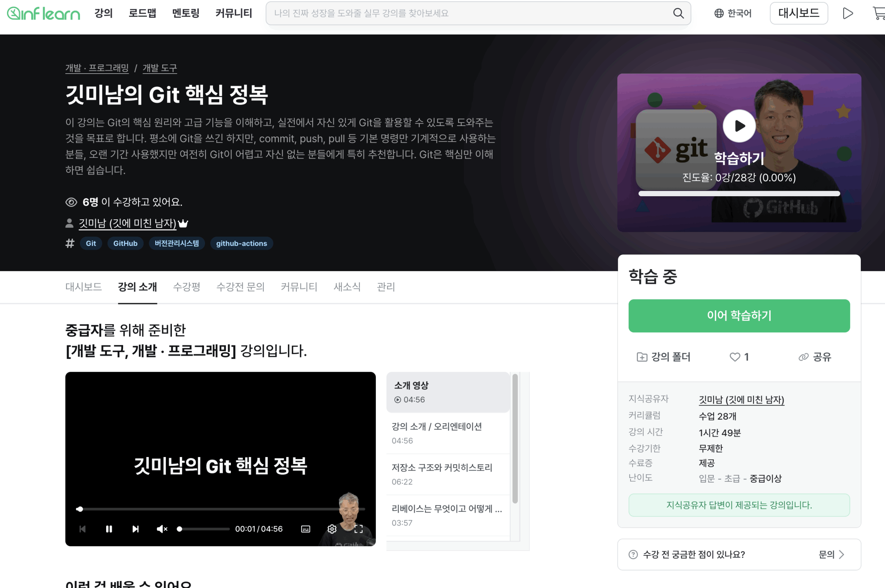Click 1시간 49분 duration value

click(x=719, y=433)
